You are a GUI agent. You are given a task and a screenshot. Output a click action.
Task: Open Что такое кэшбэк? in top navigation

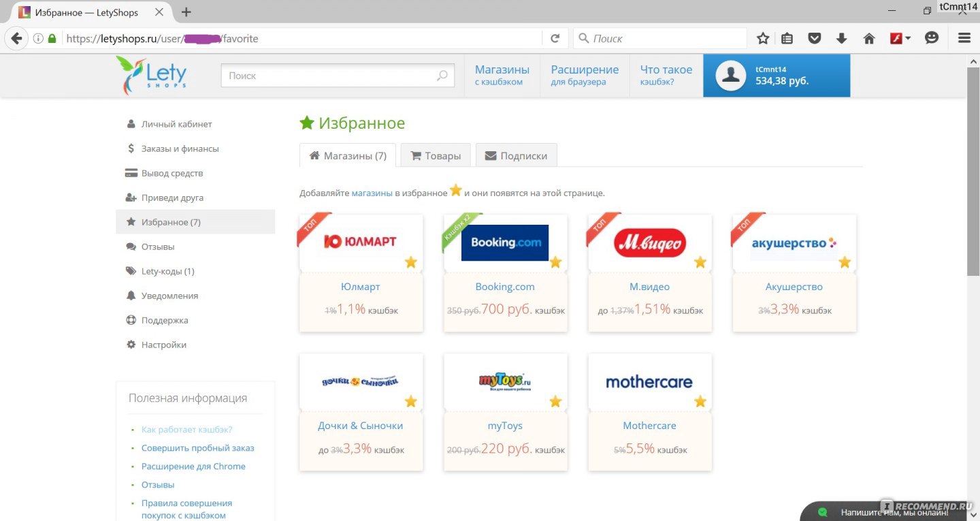tap(666, 75)
